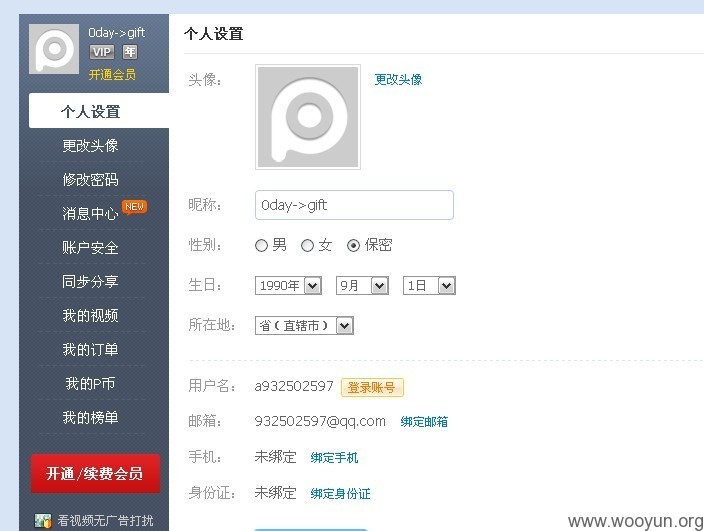Click the 绑定邮箱 link
This screenshot has height=531, width=704.
[x=424, y=422]
